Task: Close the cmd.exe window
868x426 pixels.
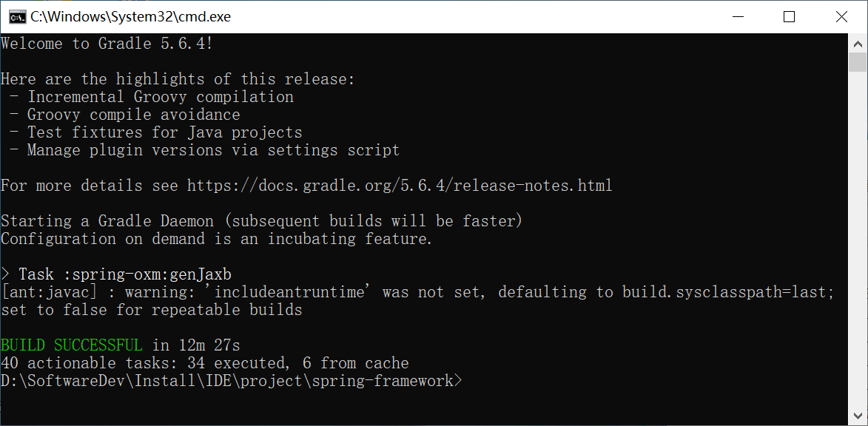Action: pos(841,16)
